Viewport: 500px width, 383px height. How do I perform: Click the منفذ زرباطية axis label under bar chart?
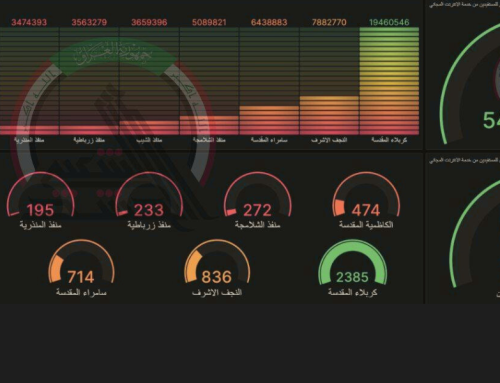pos(89,140)
